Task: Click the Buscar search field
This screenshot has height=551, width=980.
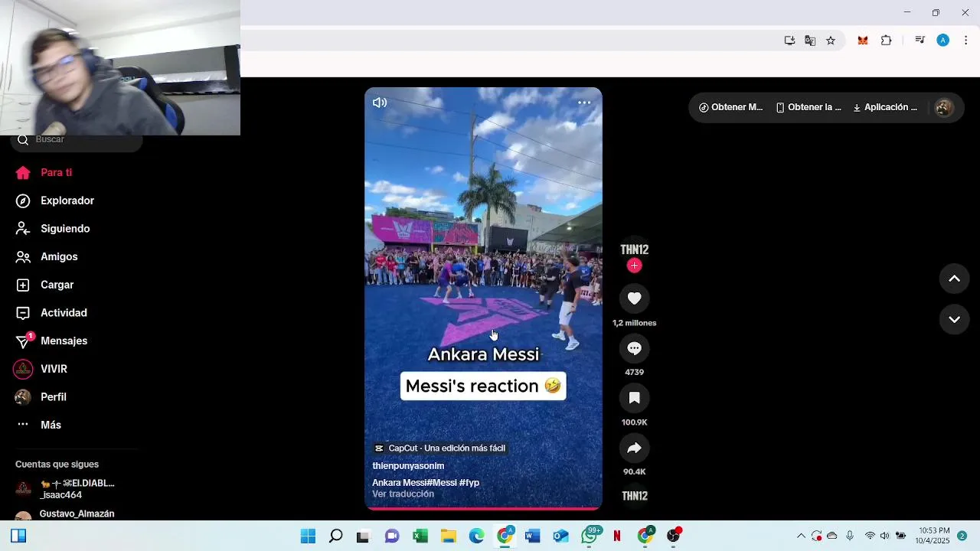Action: point(77,139)
